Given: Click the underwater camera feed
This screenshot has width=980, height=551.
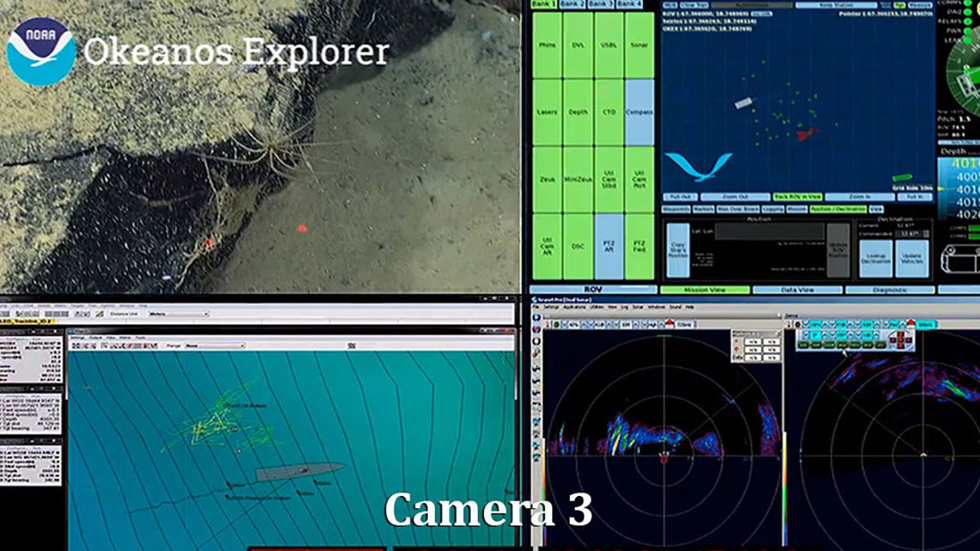Looking at the screenshot, I should point(260,145).
